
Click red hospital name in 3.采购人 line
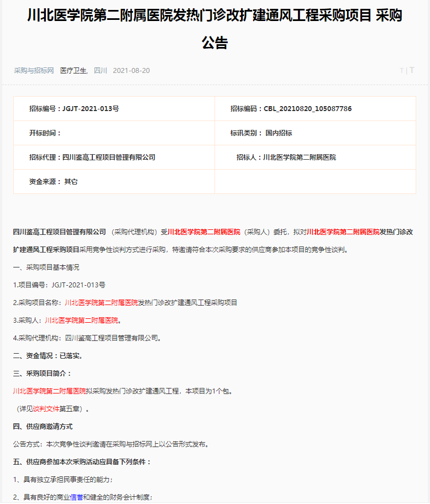[82, 321]
